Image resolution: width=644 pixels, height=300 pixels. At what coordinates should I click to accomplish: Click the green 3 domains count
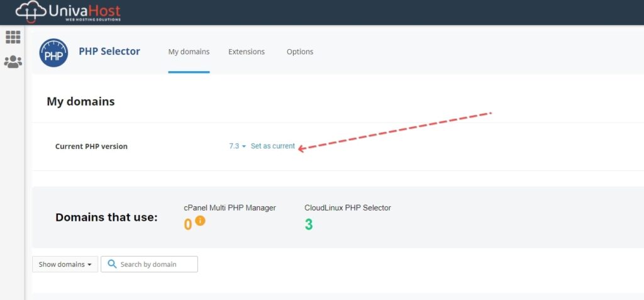coord(308,225)
